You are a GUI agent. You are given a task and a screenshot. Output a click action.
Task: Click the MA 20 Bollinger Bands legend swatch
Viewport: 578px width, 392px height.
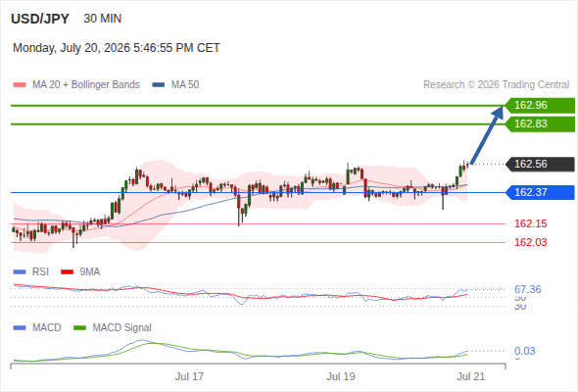(x=20, y=85)
